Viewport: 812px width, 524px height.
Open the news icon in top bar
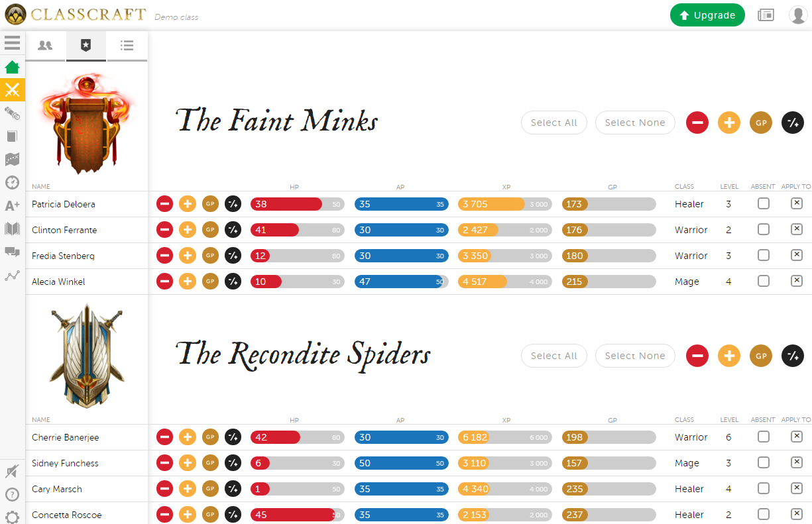[x=766, y=15]
